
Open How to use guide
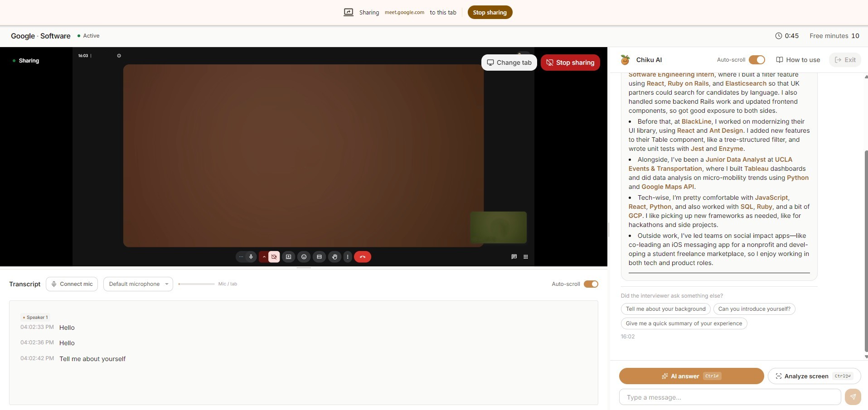(798, 60)
